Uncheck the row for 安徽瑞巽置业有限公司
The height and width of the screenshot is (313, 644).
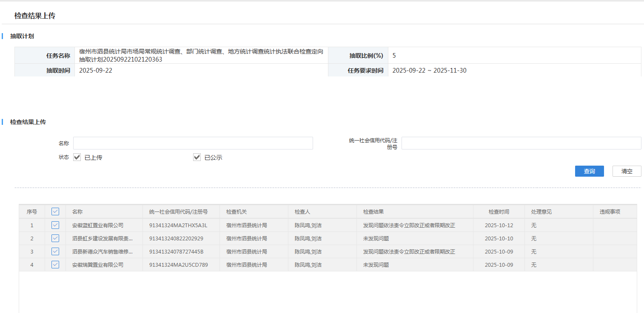click(x=55, y=265)
